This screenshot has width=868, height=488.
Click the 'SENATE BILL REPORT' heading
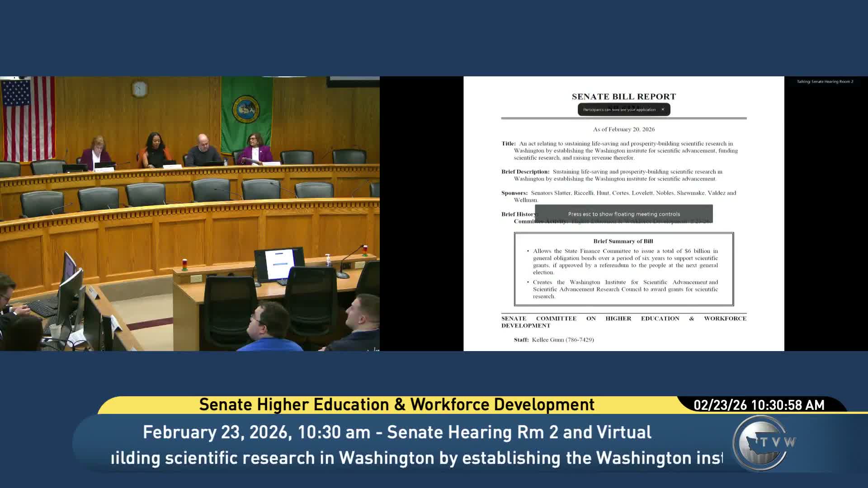point(623,97)
